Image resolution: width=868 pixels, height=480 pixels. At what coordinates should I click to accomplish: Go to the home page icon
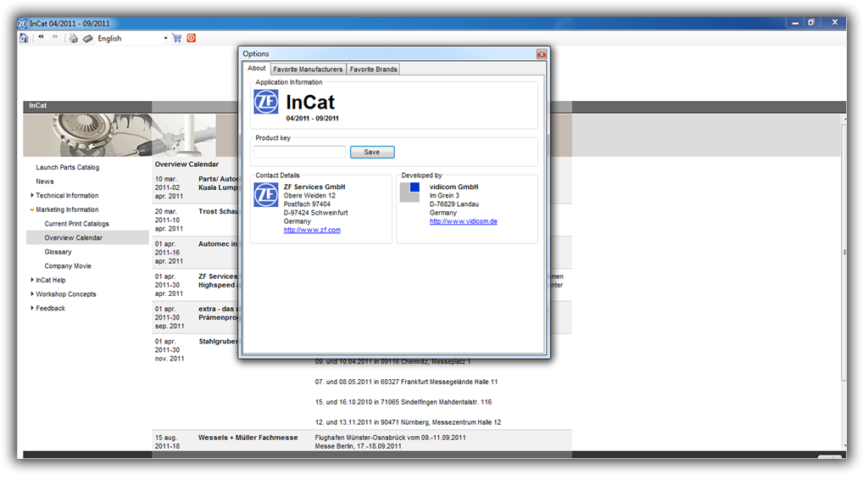(24, 38)
